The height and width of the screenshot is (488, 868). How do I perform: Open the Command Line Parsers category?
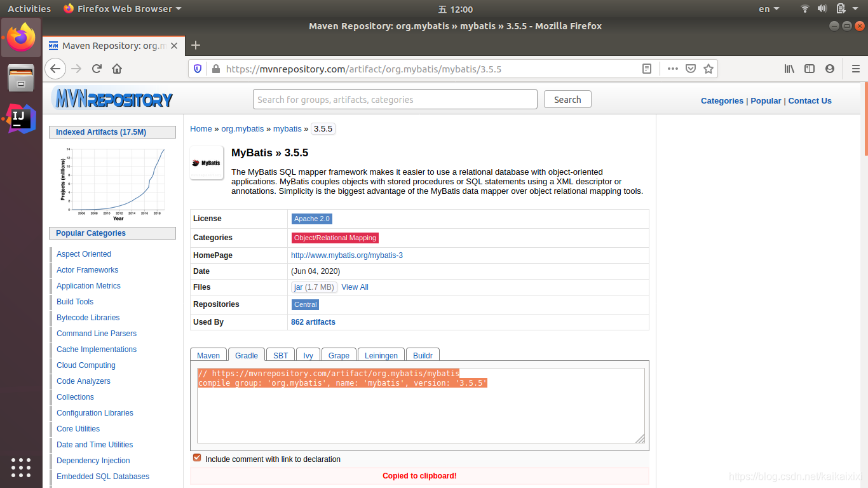[x=97, y=334]
